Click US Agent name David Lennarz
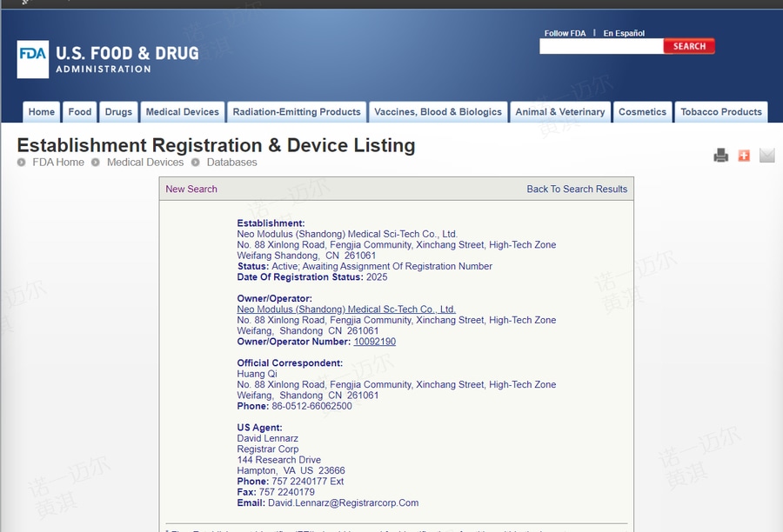783x532 pixels. pos(267,438)
